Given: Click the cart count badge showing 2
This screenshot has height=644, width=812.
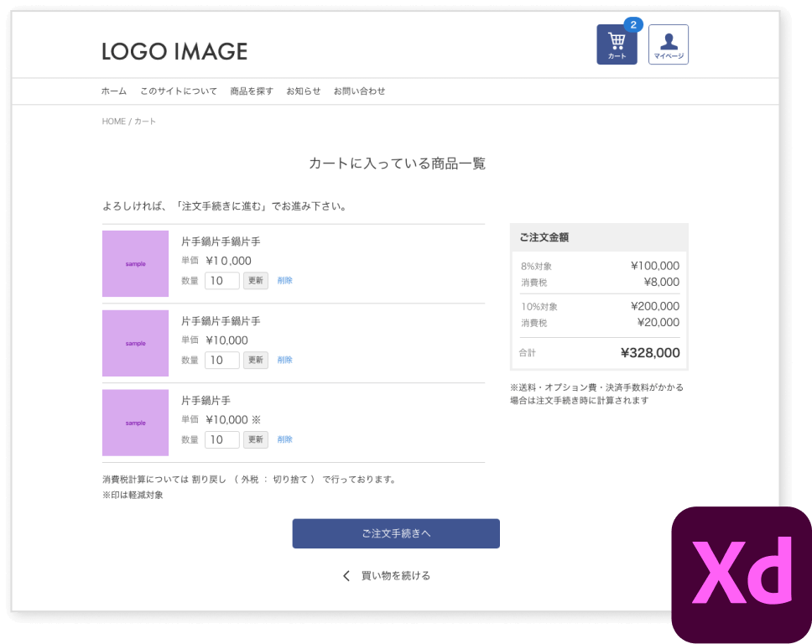Looking at the screenshot, I should [633, 24].
